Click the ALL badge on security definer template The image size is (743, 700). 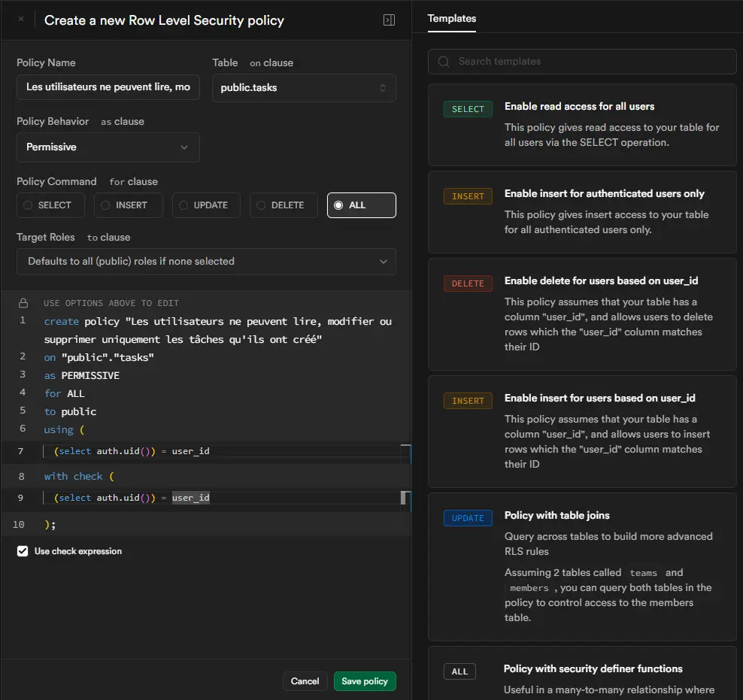pyautogui.click(x=459, y=671)
